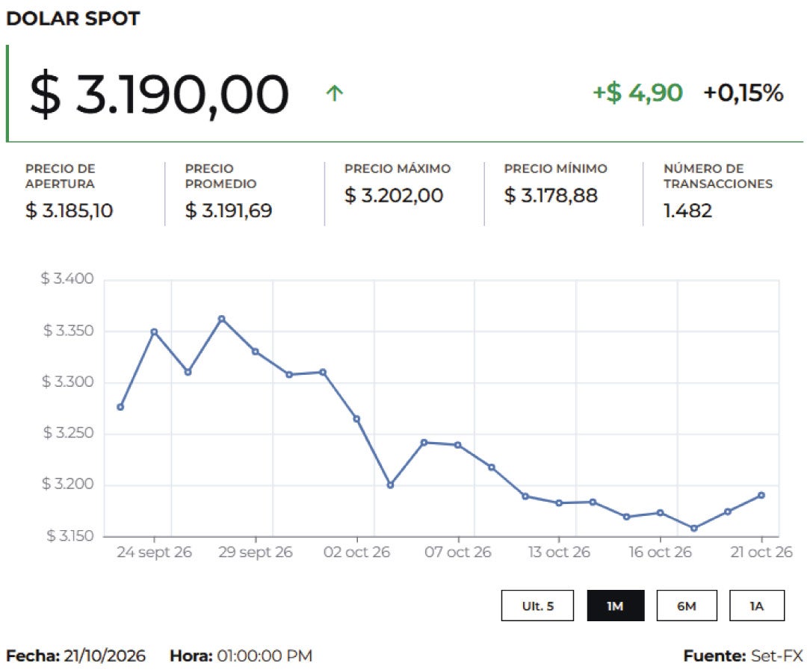Click the 21 oct 26 data point

(761, 495)
